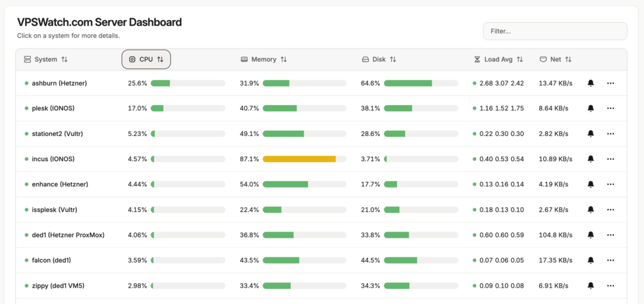This screenshot has height=304, width=644.
Task: Click the bell icon for issplesk (Vultr)
Action: [x=591, y=210]
